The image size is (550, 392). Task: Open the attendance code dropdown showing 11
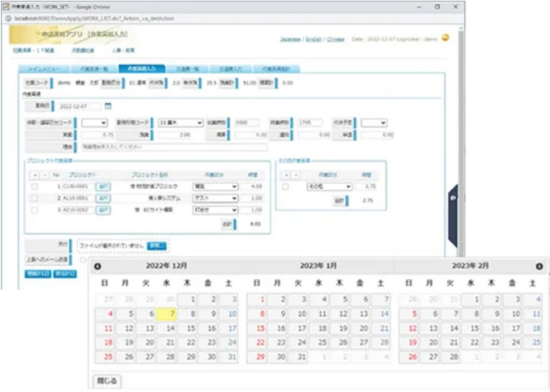click(x=180, y=123)
